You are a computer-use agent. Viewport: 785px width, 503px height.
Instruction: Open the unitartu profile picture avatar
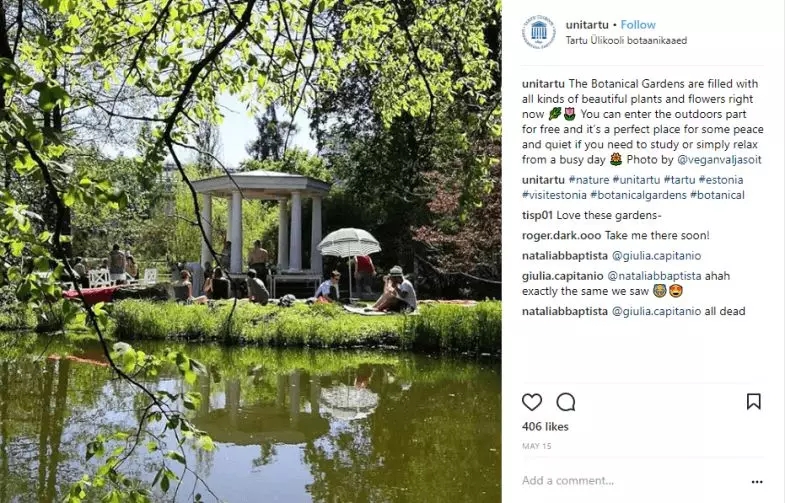539,32
